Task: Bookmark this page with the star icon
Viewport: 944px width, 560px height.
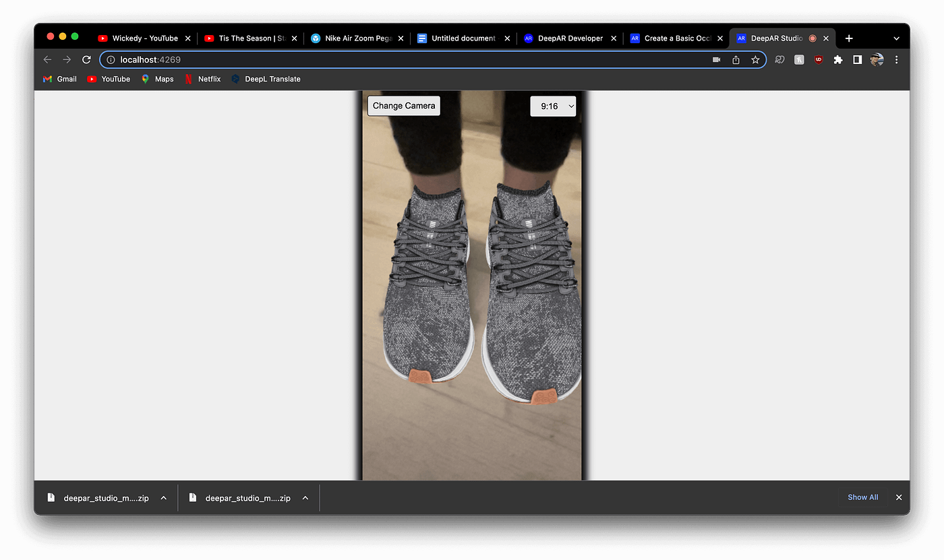Action: [x=755, y=59]
